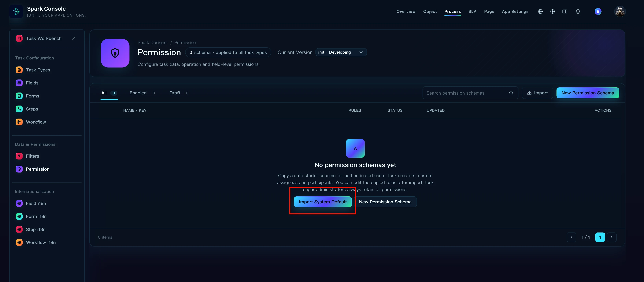
Task: Click the STATUS column header
Action: [x=395, y=111]
